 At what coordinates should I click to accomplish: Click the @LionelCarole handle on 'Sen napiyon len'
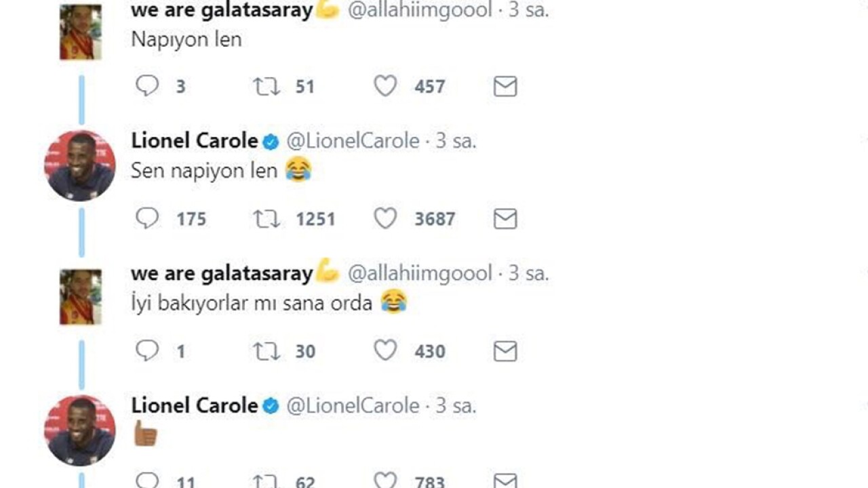click(353, 141)
